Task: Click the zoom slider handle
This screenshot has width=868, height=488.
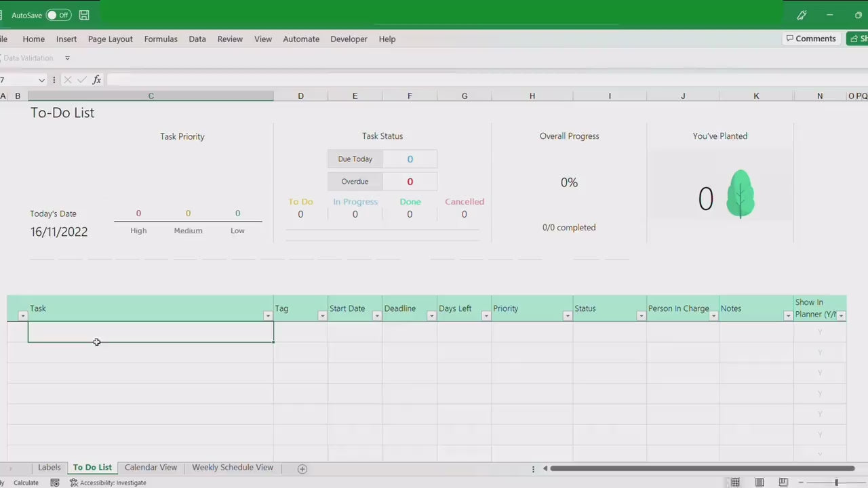Action: [836, 483]
